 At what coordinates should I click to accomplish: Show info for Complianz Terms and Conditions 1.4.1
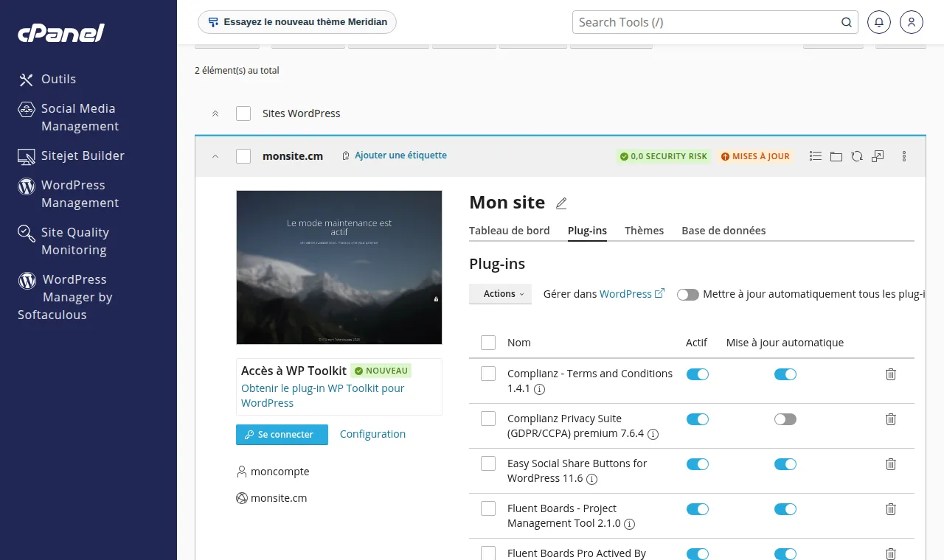point(539,389)
